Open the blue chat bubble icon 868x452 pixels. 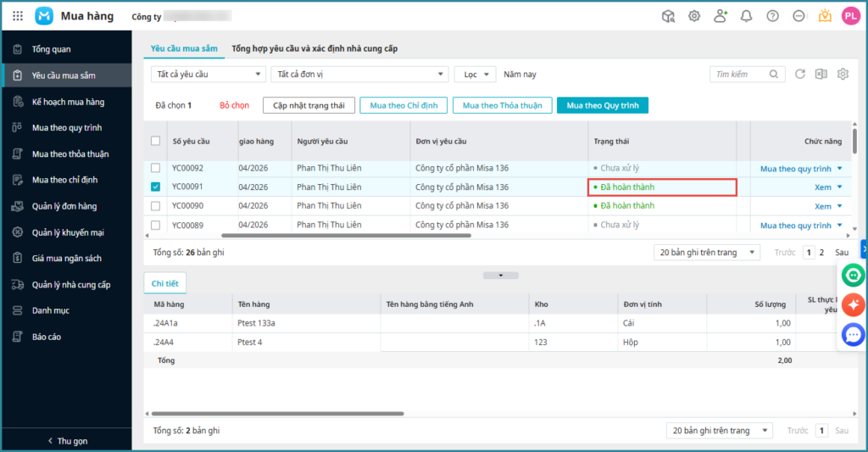point(853,334)
